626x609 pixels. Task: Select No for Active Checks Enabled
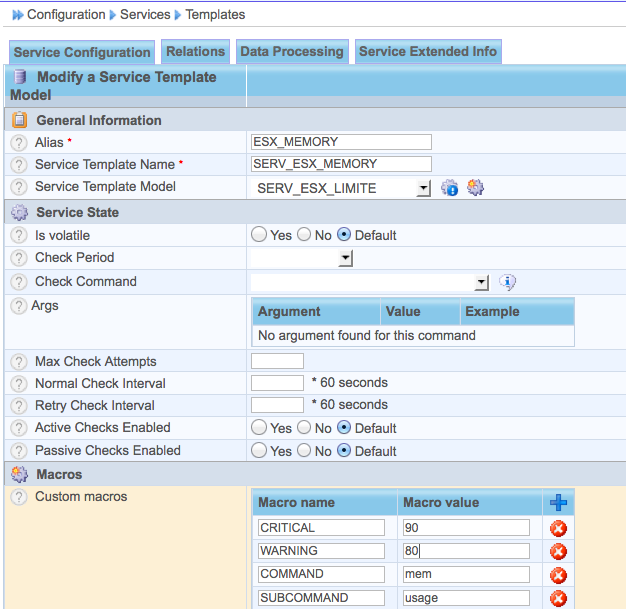point(304,428)
